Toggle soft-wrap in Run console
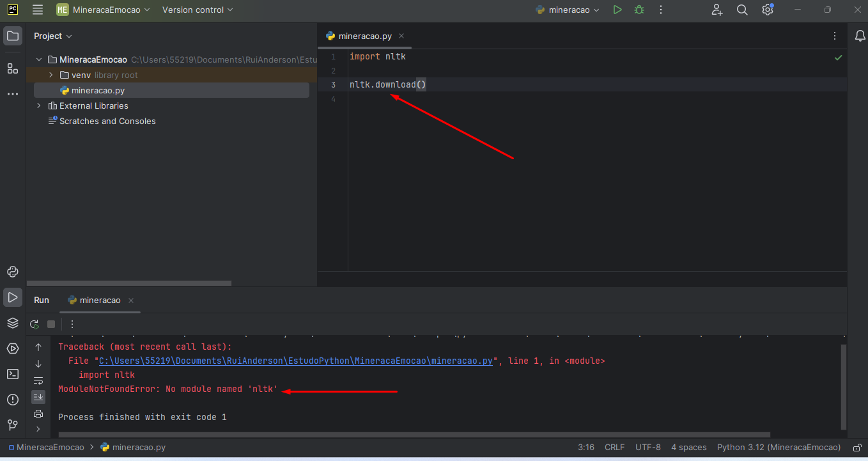 pos(38,380)
